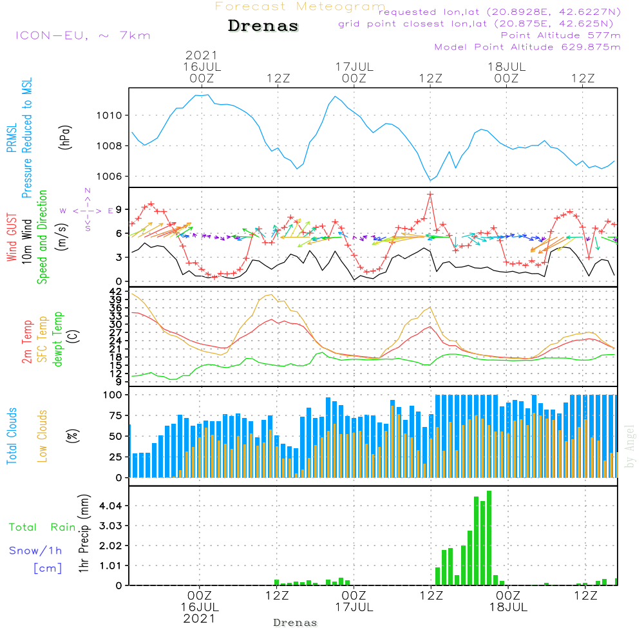Click the 1.01 precipitation axis value
This screenshot has height=644, width=644.
(111, 565)
